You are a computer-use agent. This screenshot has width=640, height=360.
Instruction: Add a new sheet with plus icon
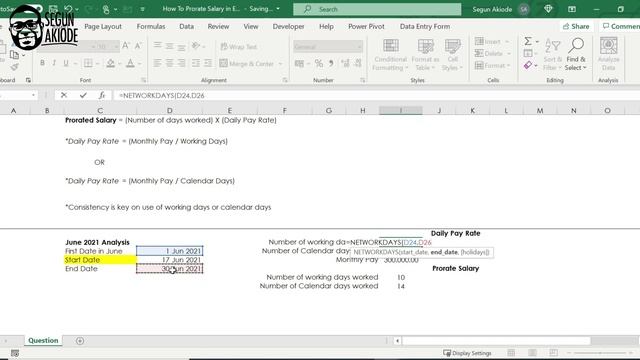tap(80, 341)
